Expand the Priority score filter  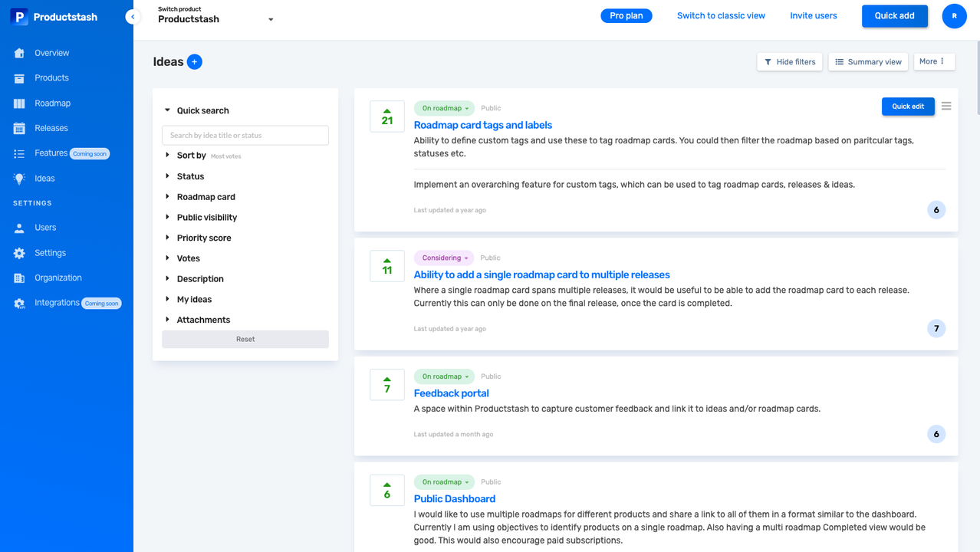coord(203,238)
